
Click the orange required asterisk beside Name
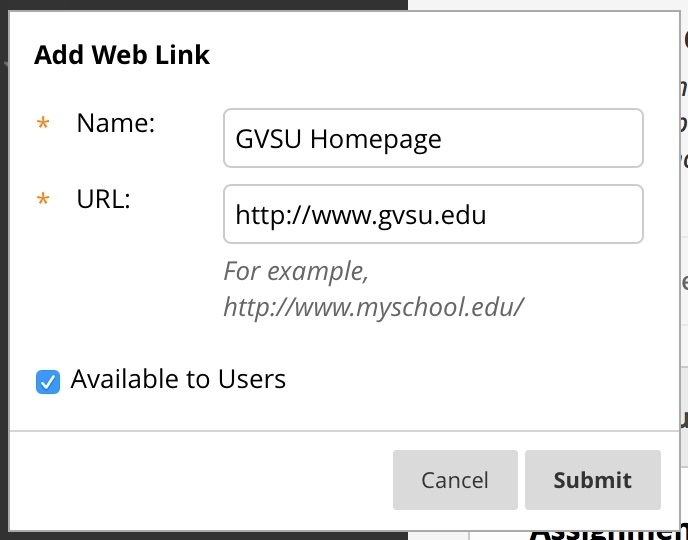(x=43, y=125)
